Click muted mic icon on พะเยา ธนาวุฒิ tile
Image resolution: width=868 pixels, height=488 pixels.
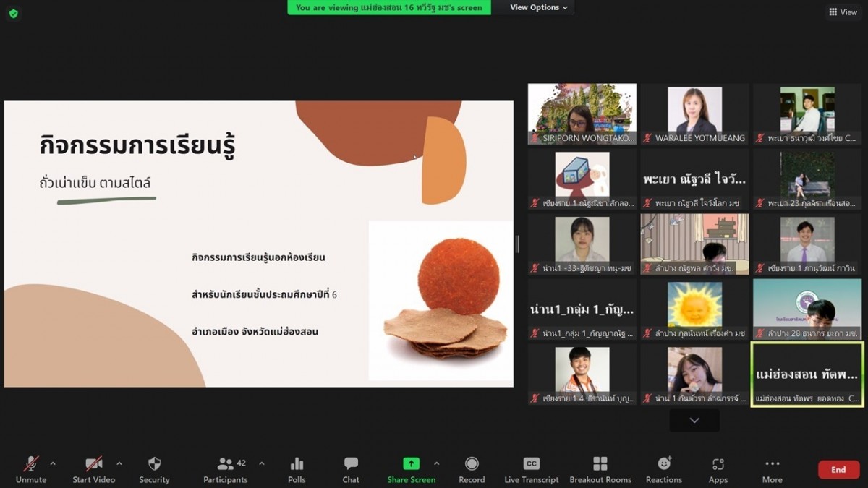click(761, 138)
